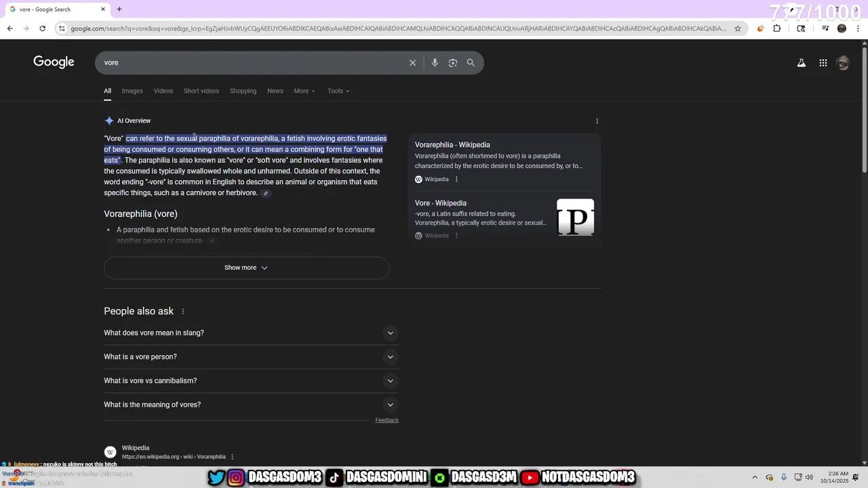Reload the current Google page
Image resolution: width=868 pixels, height=488 pixels.
click(x=42, y=28)
